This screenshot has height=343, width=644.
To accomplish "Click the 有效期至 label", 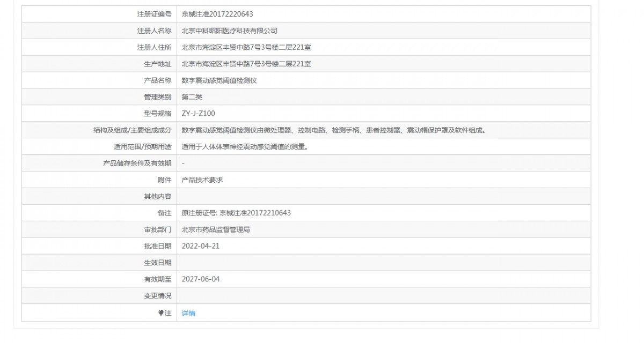I will [x=158, y=279].
